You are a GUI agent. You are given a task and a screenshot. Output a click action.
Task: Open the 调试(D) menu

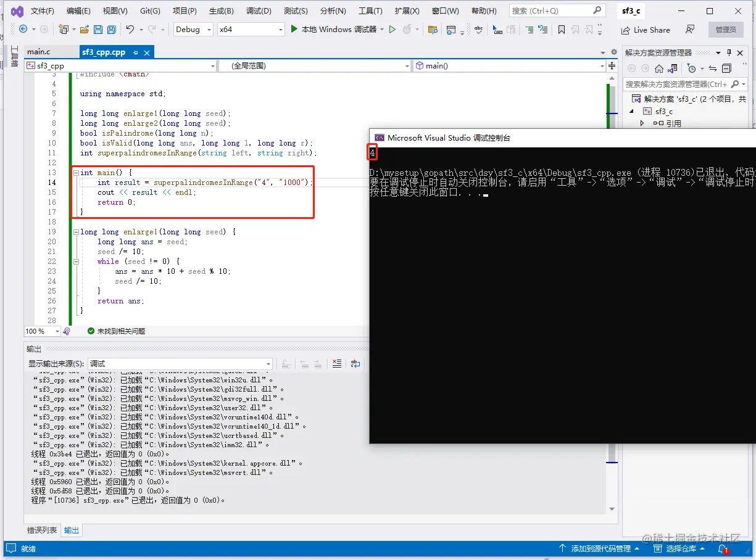[259, 11]
